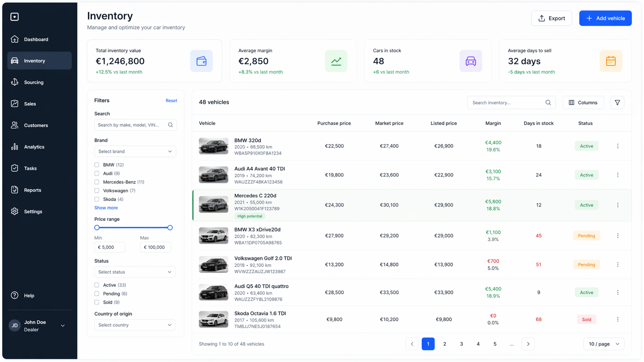The height and width of the screenshot is (362, 644).
Task: Click the trend icon on Average margin card
Action: (x=336, y=61)
